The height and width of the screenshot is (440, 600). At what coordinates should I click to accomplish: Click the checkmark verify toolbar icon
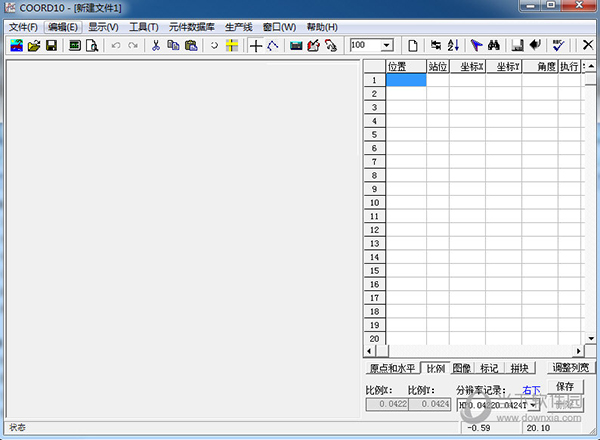pyautogui.click(x=558, y=46)
